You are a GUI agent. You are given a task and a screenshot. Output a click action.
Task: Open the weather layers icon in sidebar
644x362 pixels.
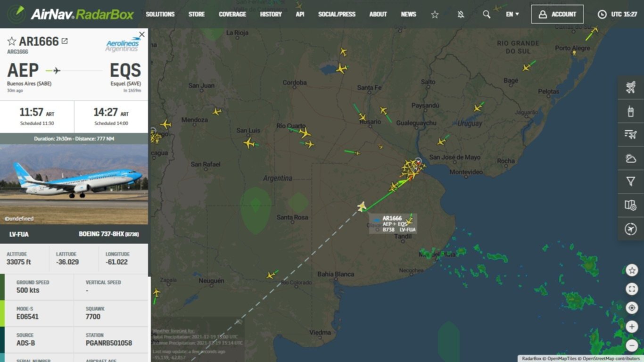point(631,158)
